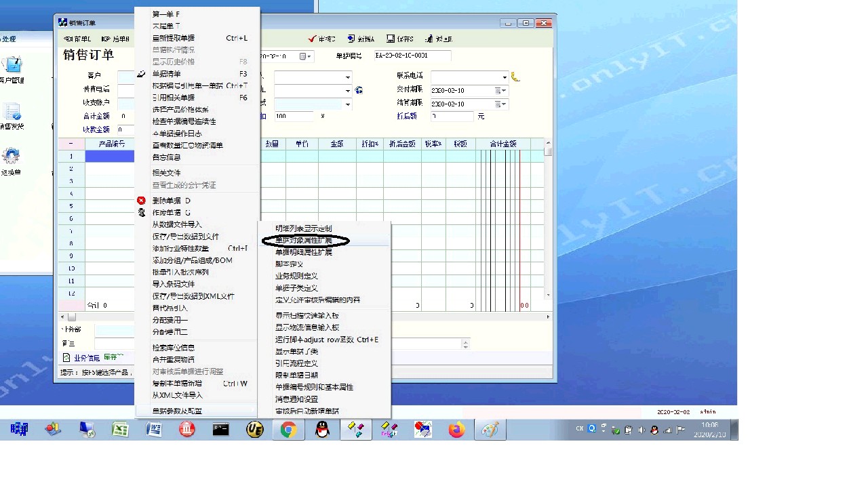Open the 交付期限 date picker dropdown
The height and width of the screenshot is (488, 868).
click(x=503, y=91)
